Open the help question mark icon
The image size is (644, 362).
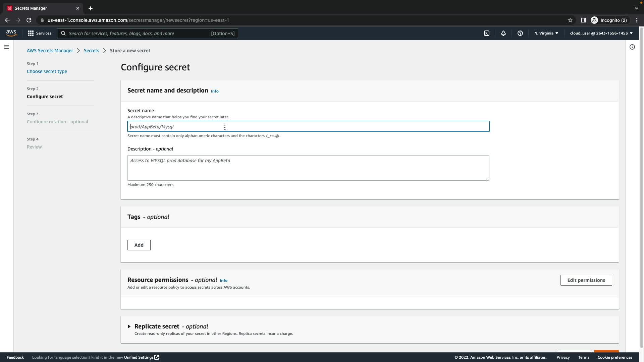(x=520, y=33)
